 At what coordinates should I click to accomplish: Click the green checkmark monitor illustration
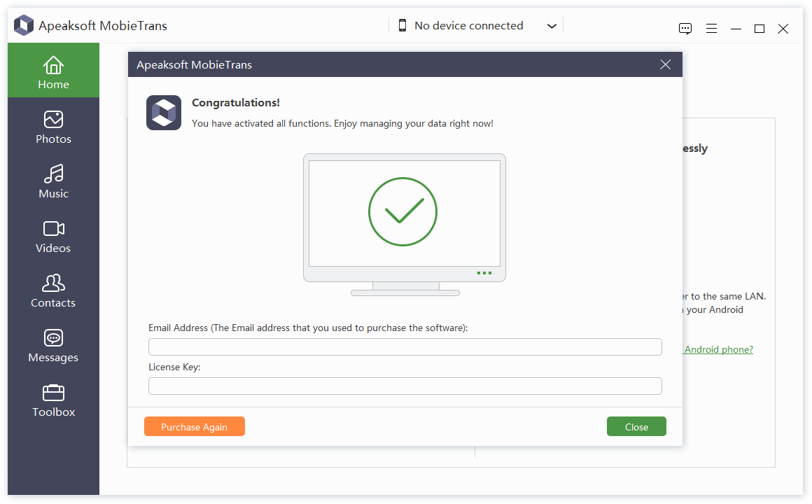[x=403, y=211]
